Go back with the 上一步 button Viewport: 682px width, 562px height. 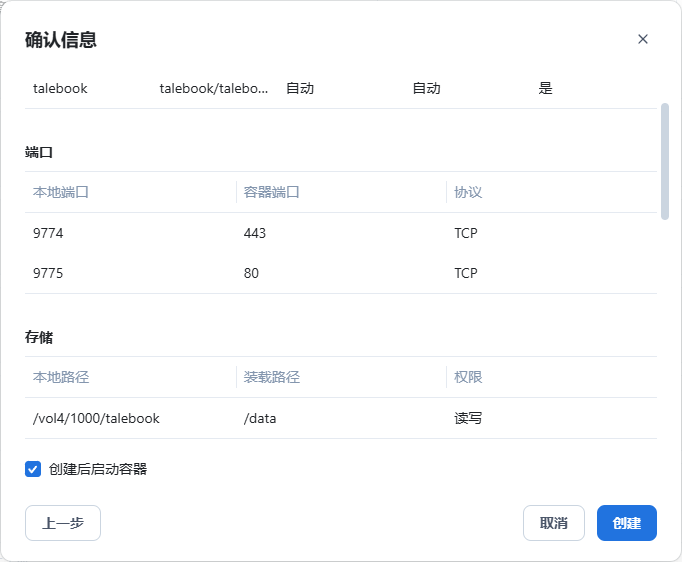point(63,523)
